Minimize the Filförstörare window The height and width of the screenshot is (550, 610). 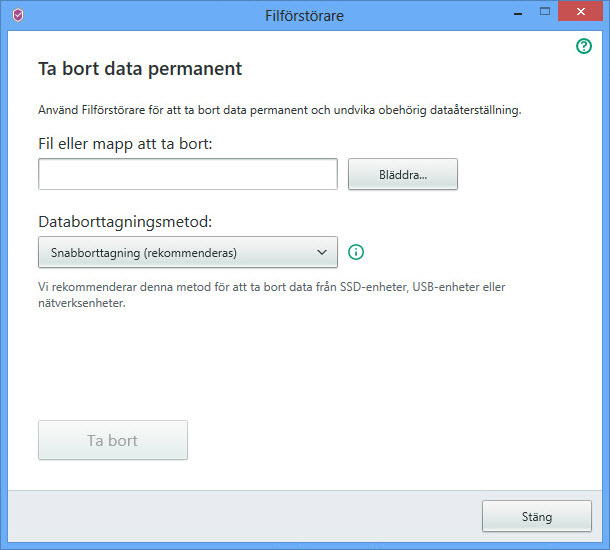tap(519, 12)
